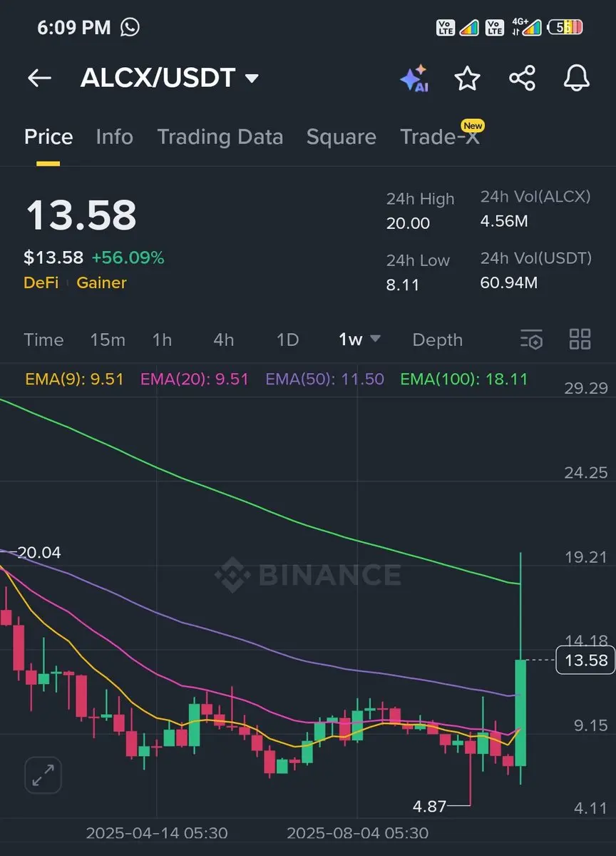This screenshot has width=616, height=856.
Task: Tap the 20.04 high label on chart
Action: 41,552
